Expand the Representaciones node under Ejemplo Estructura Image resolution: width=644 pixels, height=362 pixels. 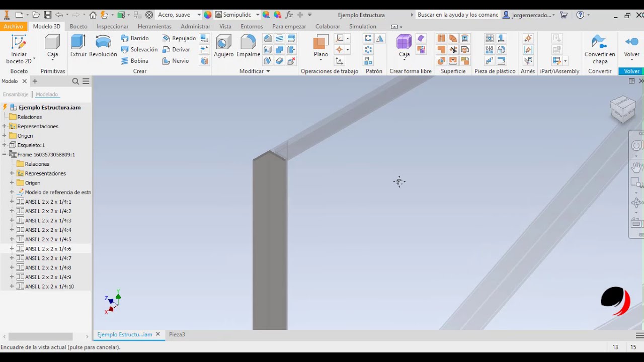5,126
